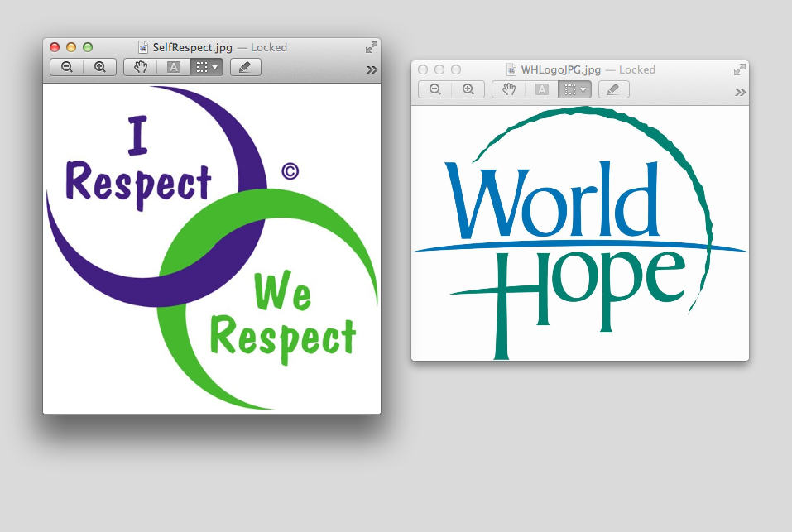Open selection tool dropdown arrow in WHLogoJPG.jpg

[584, 89]
